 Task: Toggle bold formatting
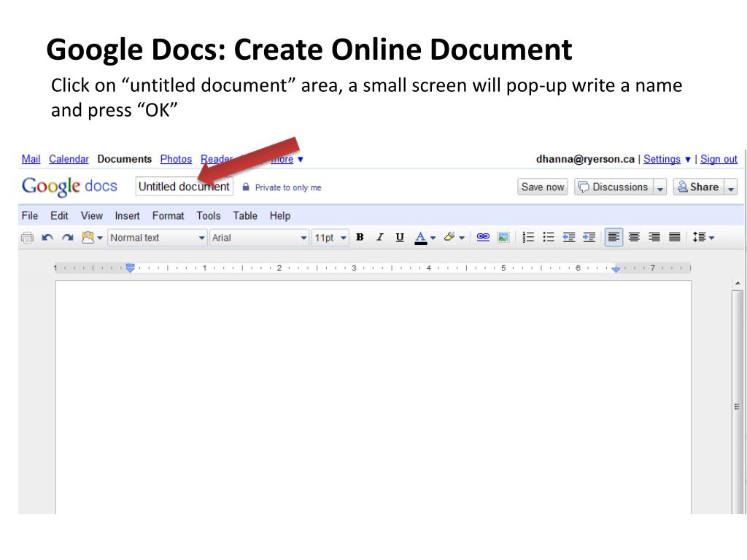click(x=360, y=237)
